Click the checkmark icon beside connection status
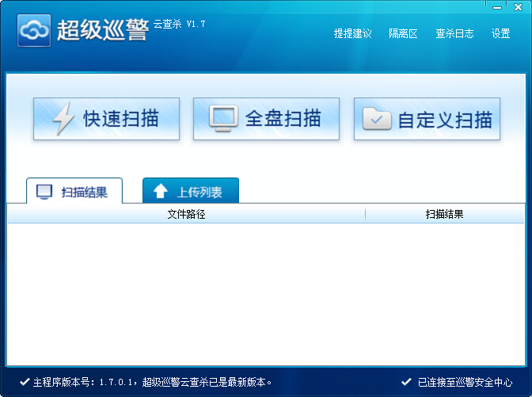Screen dimensions: 532x397 [406, 382]
